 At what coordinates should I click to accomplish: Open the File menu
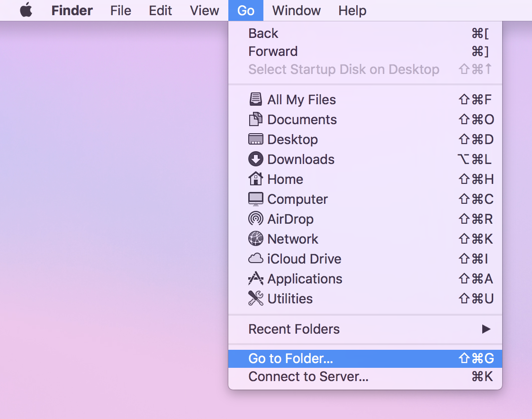[120, 10]
